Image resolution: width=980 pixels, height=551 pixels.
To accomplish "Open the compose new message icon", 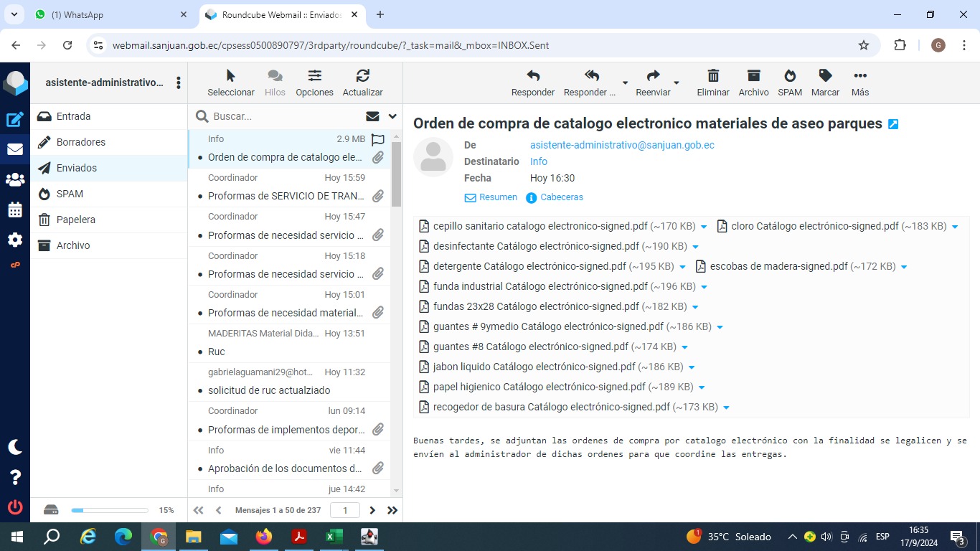I will pos(15,120).
